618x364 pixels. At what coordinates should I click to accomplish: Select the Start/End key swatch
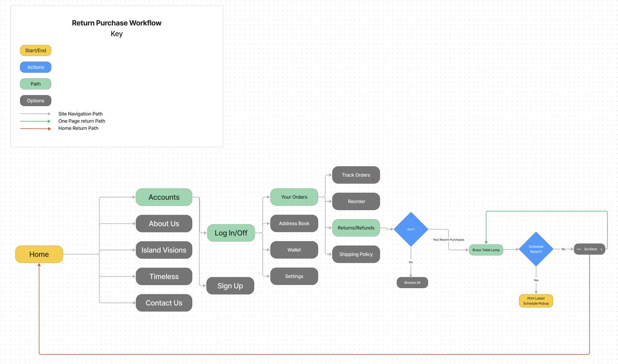pos(36,50)
